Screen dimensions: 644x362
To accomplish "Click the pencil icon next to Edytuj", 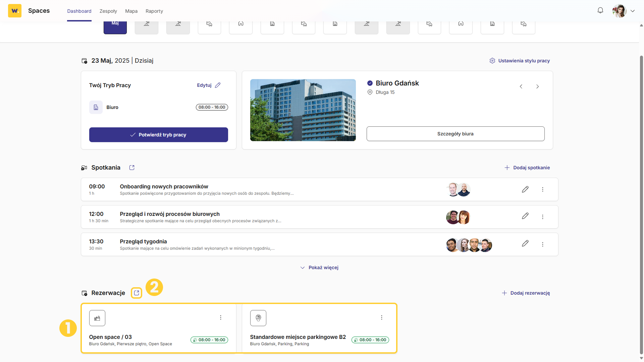I will [x=218, y=85].
